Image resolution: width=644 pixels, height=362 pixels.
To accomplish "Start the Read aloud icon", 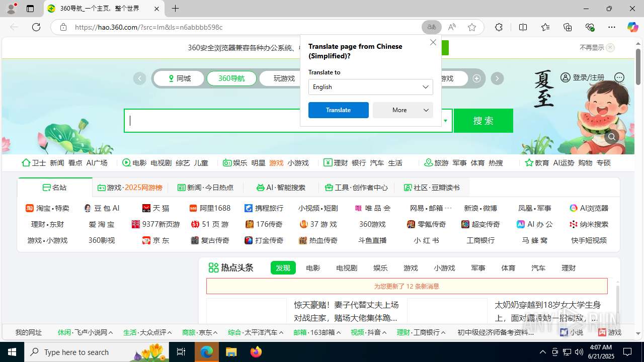I will coord(452,27).
